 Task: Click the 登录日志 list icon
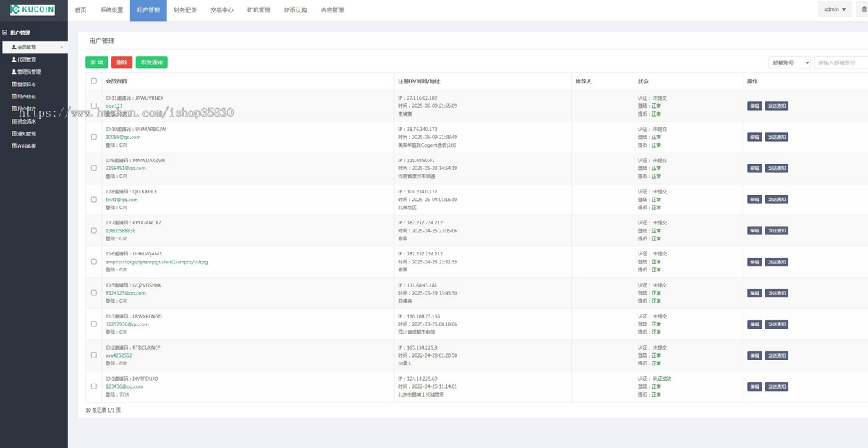[14, 84]
